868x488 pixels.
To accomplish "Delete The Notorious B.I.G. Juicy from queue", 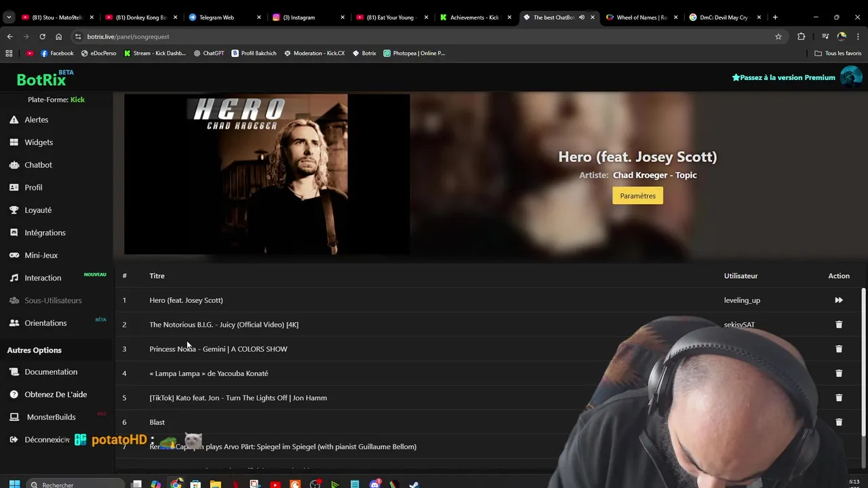I will (839, 325).
